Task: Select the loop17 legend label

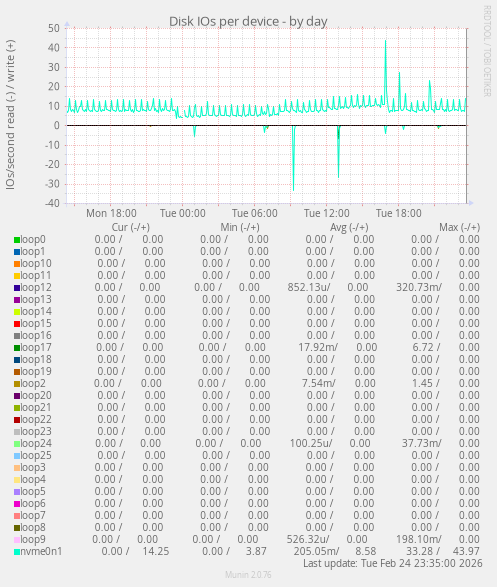Action: click(x=36, y=347)
